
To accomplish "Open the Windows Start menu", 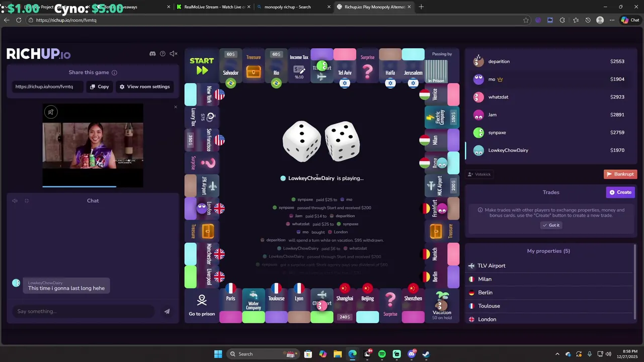I will [218, 354].
